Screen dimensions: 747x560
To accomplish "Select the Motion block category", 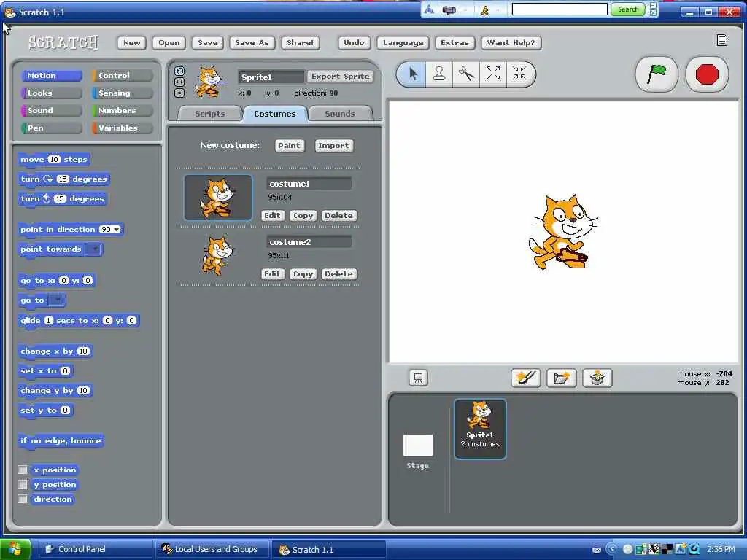I will (x=52, y=76).
